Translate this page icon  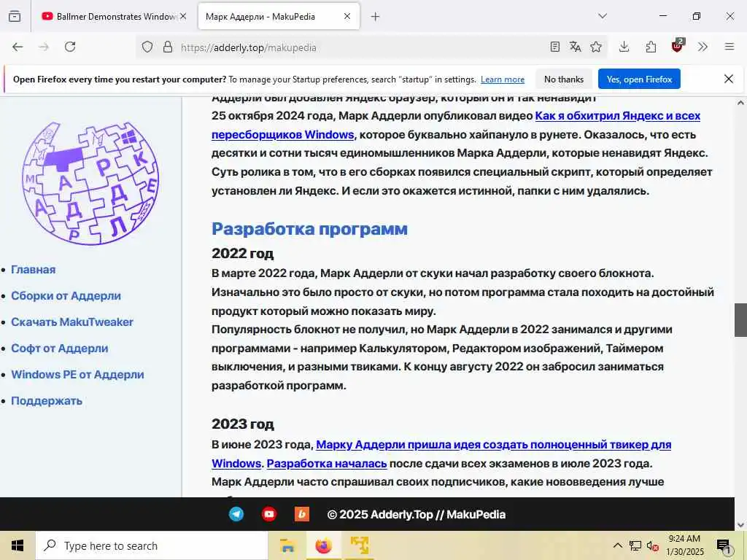(575, 47)
